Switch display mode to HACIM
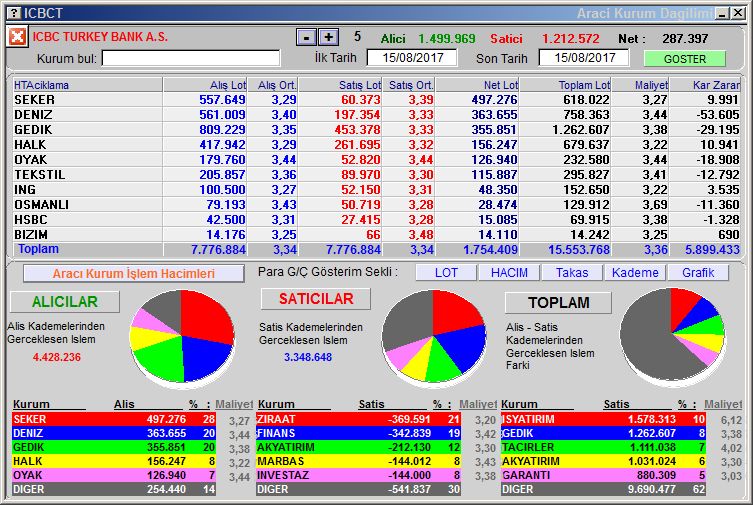This screenshot has width=753, height=505. point(509,273)
